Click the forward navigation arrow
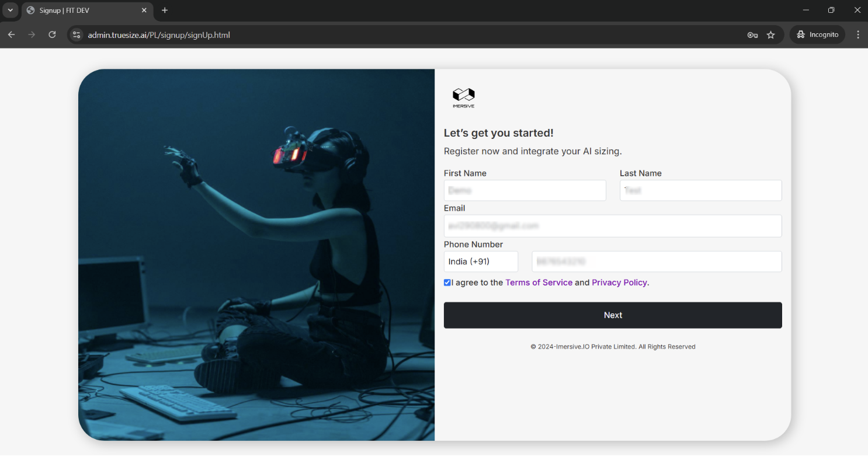Screen dimensions: 868x460 click(32, 35)
